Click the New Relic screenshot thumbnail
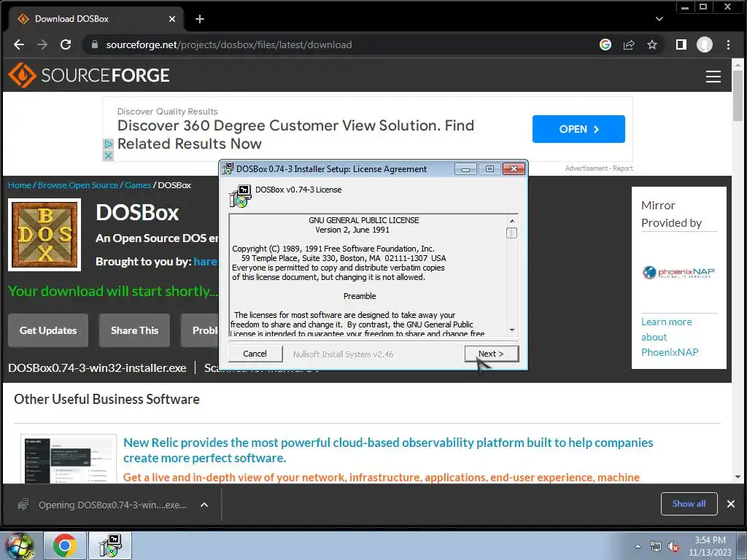The height and width of the screenshot is (560, 747). click(69, 459)
